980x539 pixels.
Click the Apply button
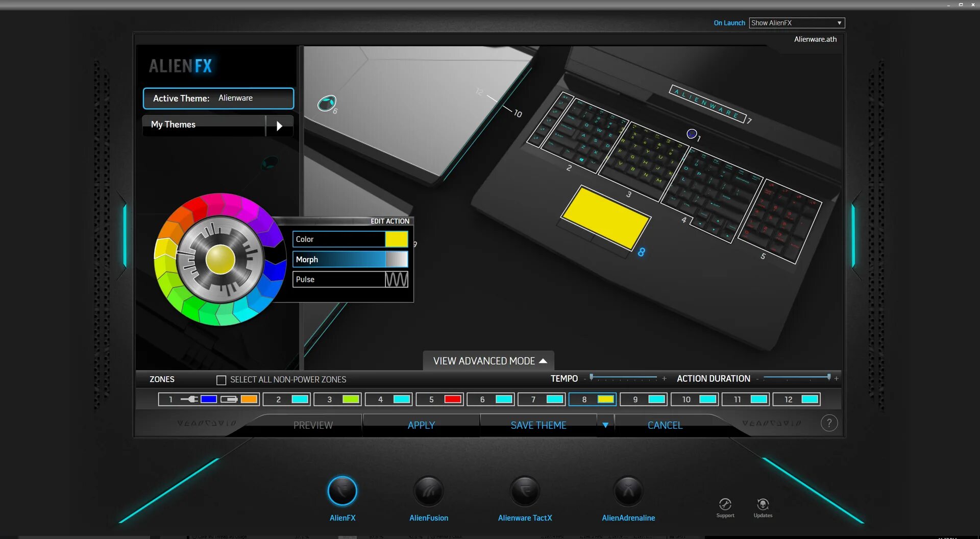pyautogui.click(x=421, y=425)
